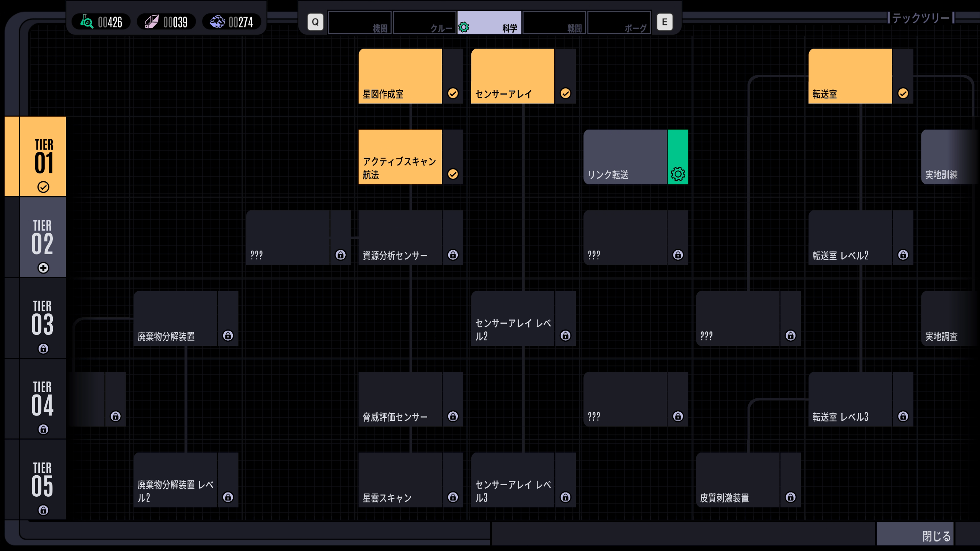Image resolution: width=980 pixels, height=551 pixels.
Task: Click the brain resource counter 00274
Action: coord(232,22)
